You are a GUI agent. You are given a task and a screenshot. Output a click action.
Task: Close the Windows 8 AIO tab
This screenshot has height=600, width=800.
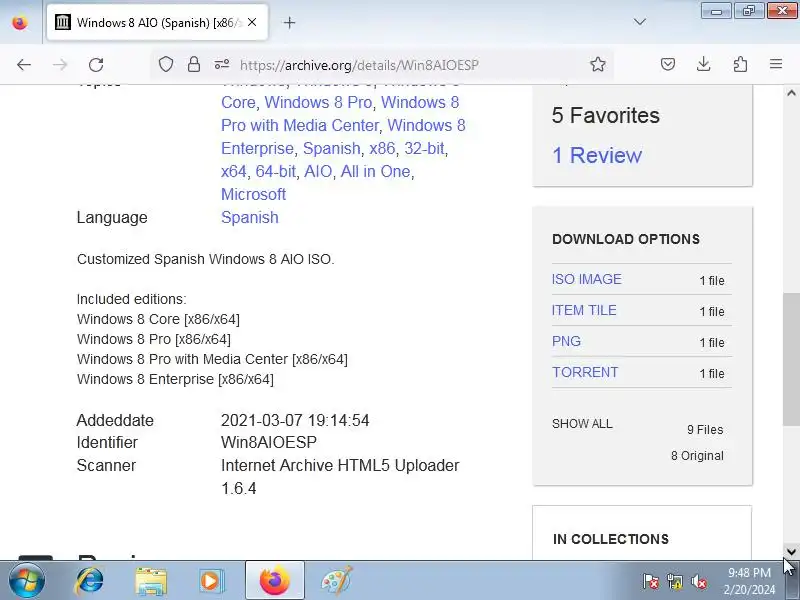pyautogui.click(x=252, y=22)
